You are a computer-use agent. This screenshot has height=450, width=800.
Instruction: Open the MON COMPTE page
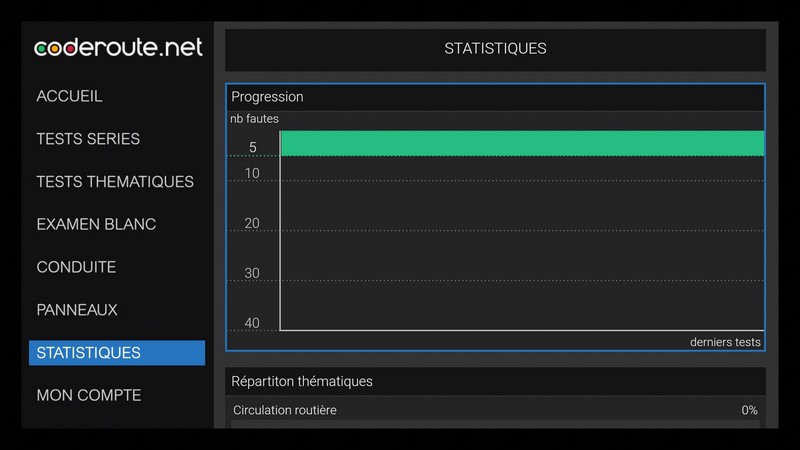89,395
